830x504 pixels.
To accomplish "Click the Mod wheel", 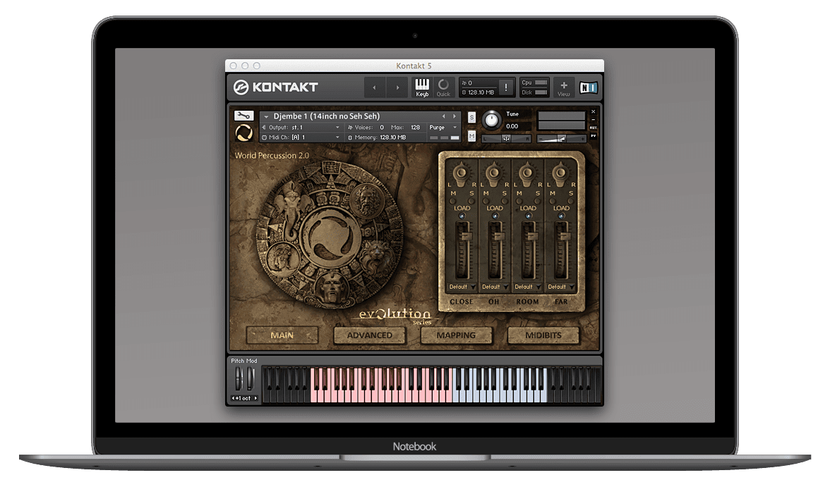I will click(250, 379).
